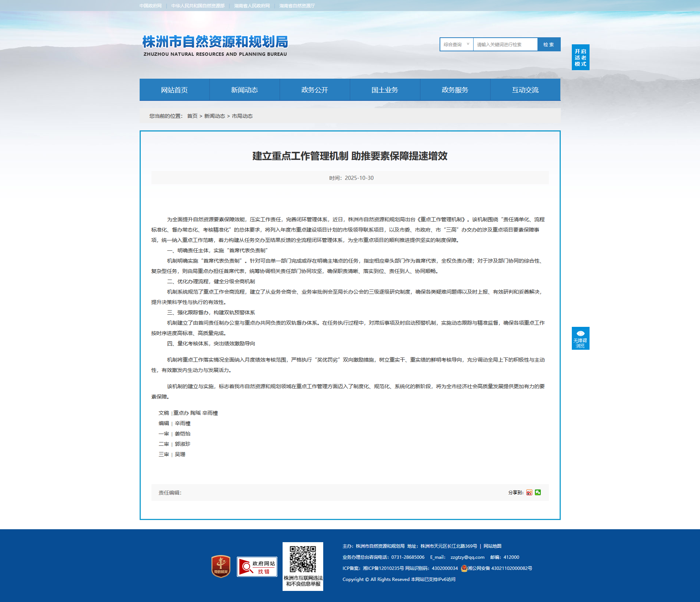
Task: Click the 市局动态 breadcrumb link
Action: pos(242,116)
